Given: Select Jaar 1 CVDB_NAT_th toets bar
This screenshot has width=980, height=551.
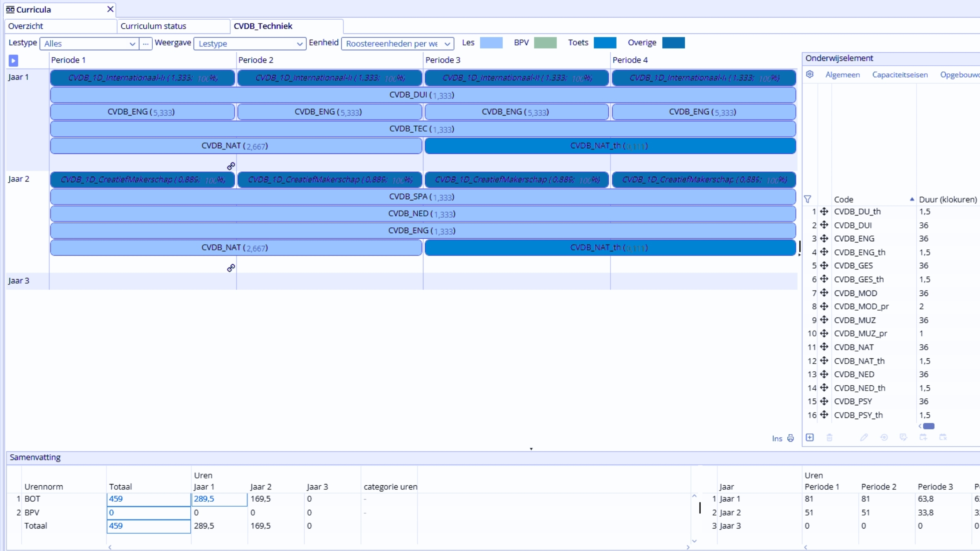Looking at the screenshot, I should pos(610,146).
